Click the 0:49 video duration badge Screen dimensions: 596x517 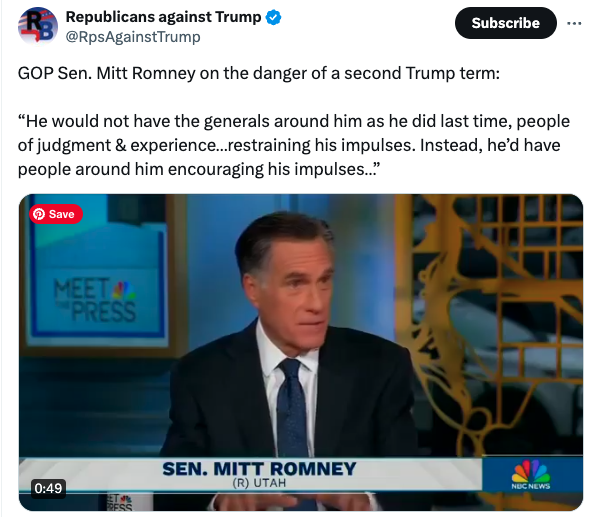[x=48, y=488]
